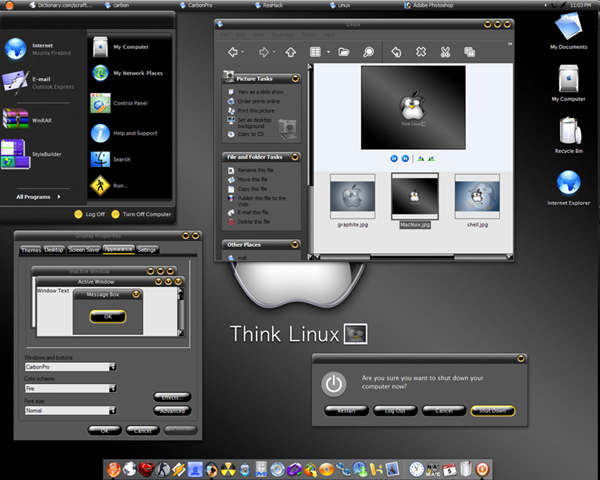Switch to the Themes tab

(x=31, y=250)
